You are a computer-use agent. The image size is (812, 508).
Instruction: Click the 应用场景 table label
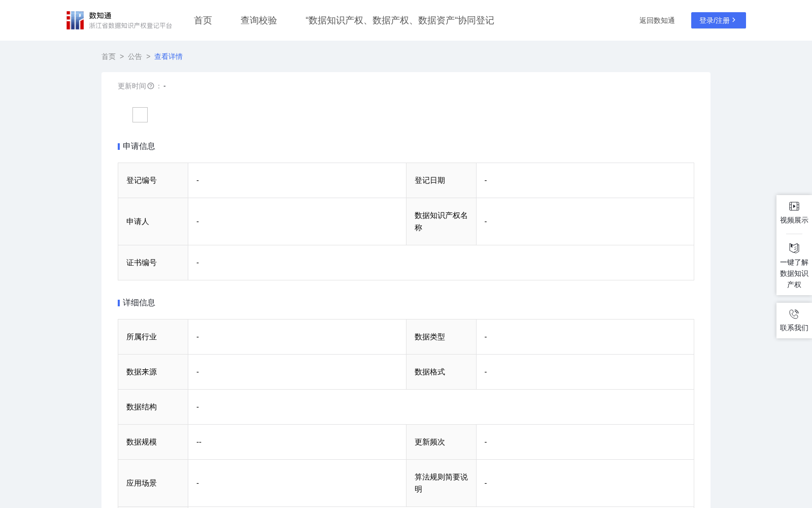(x=142, y=483)
